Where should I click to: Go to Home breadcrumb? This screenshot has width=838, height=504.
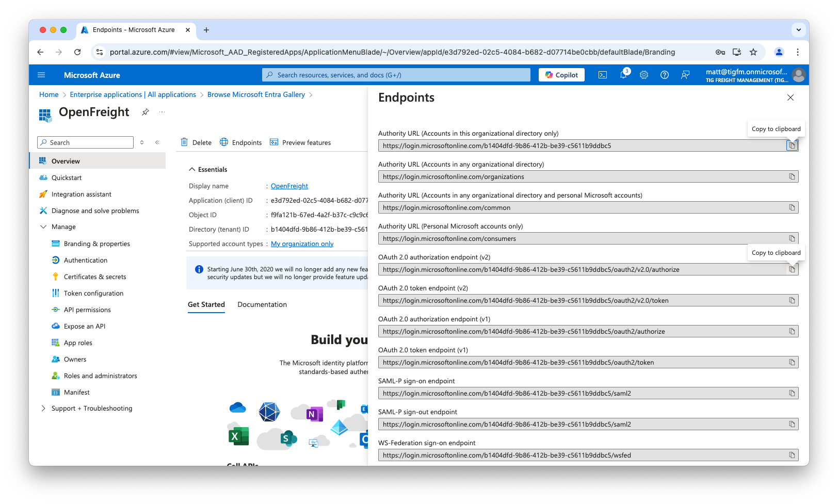(49, 94)
